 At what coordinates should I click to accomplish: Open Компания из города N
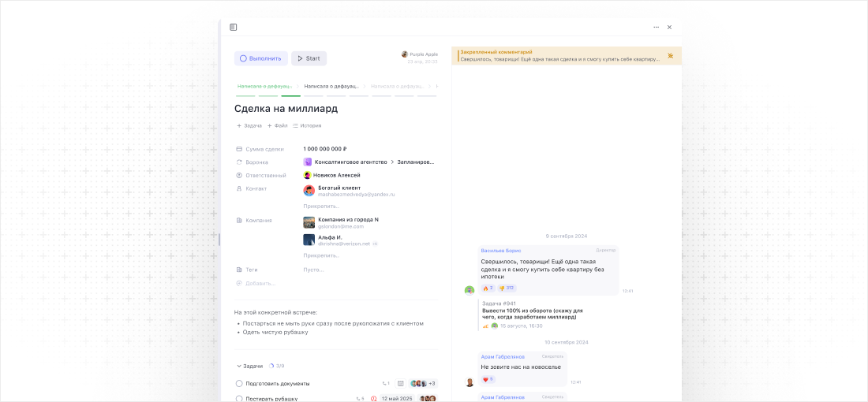tap(348, 220)
